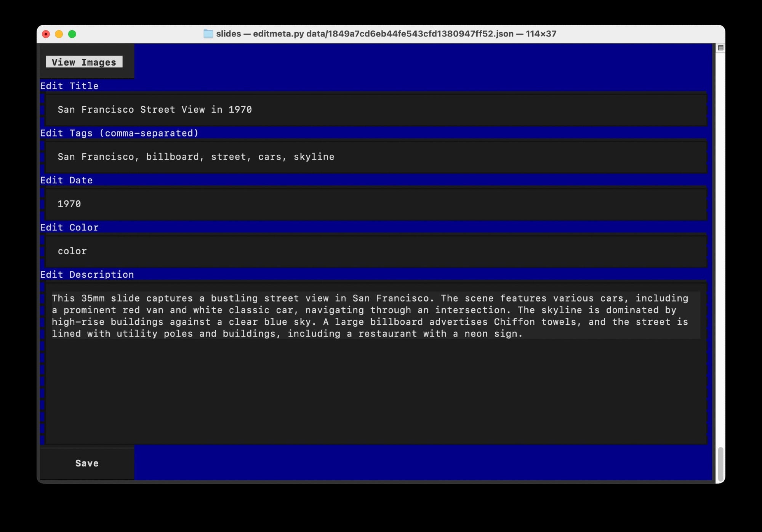
Task: Click the Edit Color label
Action: 69,227
